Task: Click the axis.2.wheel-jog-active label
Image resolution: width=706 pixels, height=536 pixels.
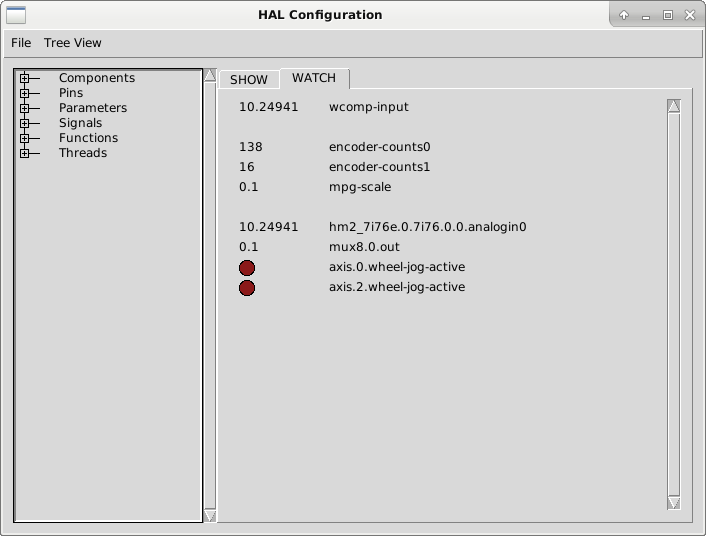Action: (x=397, y=287)
